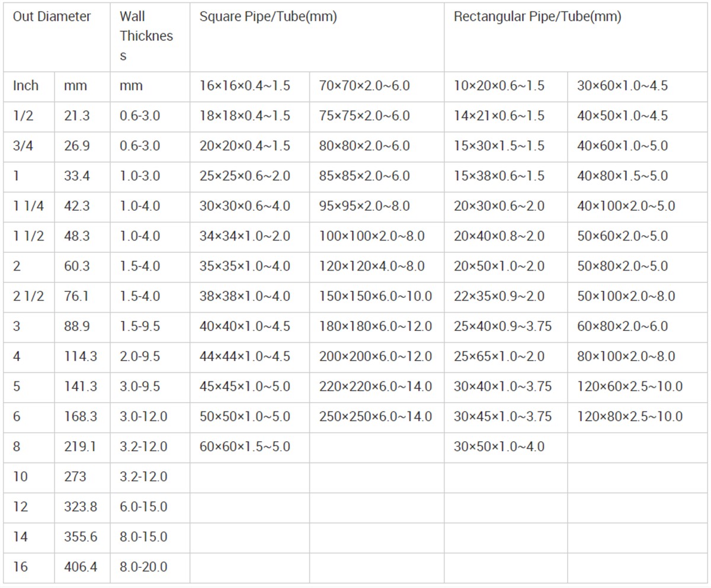This screenshot has width=711, height=588.
Task: Click the "Inch" subheader cell
Action: 25,86
